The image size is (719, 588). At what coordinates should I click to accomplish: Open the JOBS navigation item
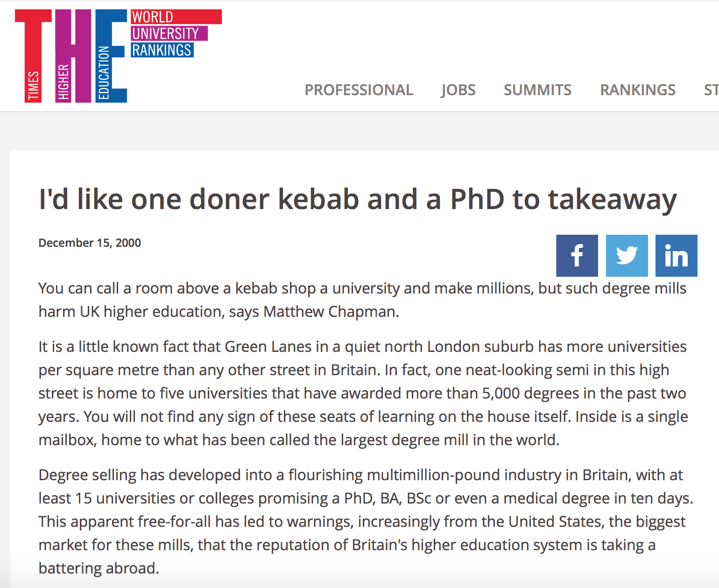click(458, 90)
